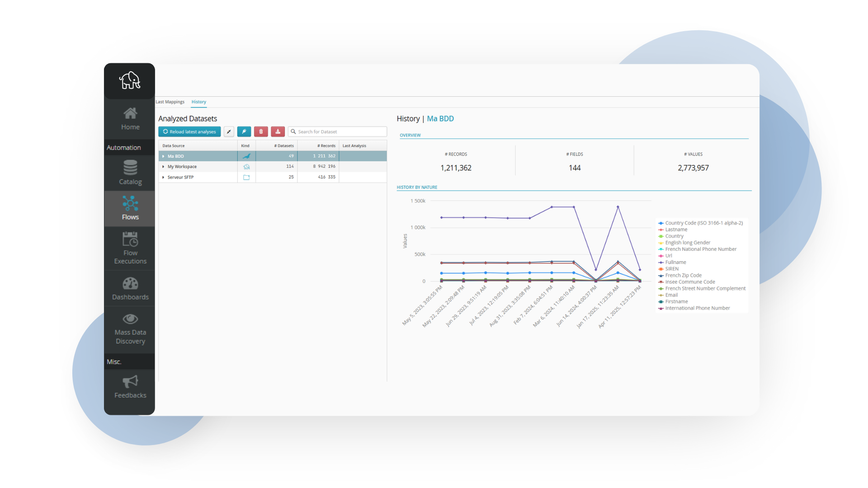Toggle French Zip Code legend entry
Screen dimensions: 868x488
680,275
